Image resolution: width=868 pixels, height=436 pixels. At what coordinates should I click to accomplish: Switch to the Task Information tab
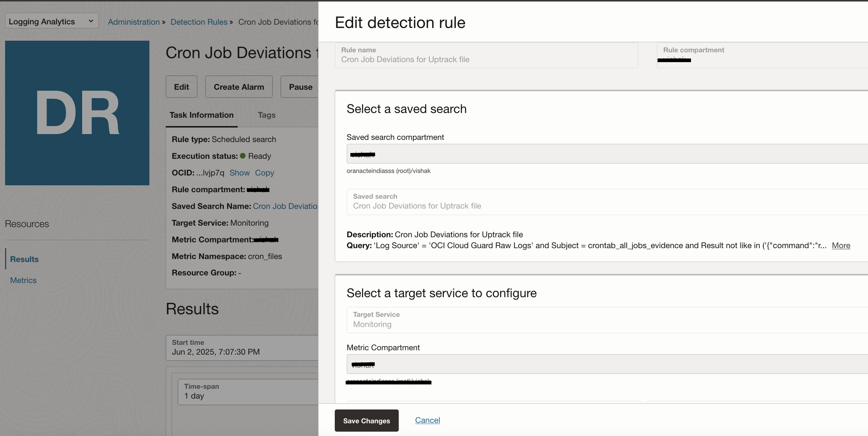pos(201,115)
